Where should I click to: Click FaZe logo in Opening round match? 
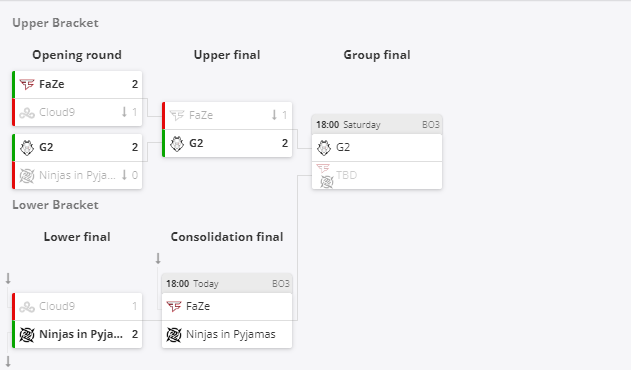coord(27,84)
